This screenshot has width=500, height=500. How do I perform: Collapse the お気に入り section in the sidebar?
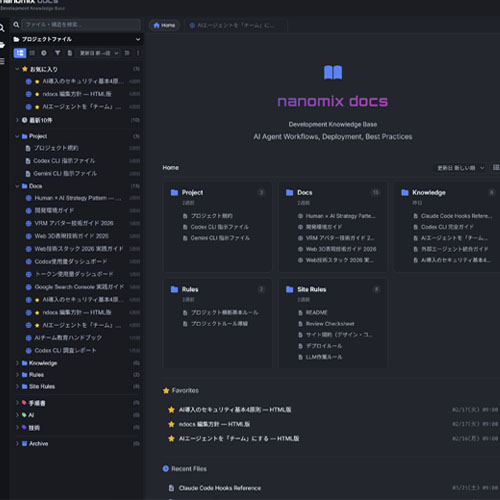point(17,69)
